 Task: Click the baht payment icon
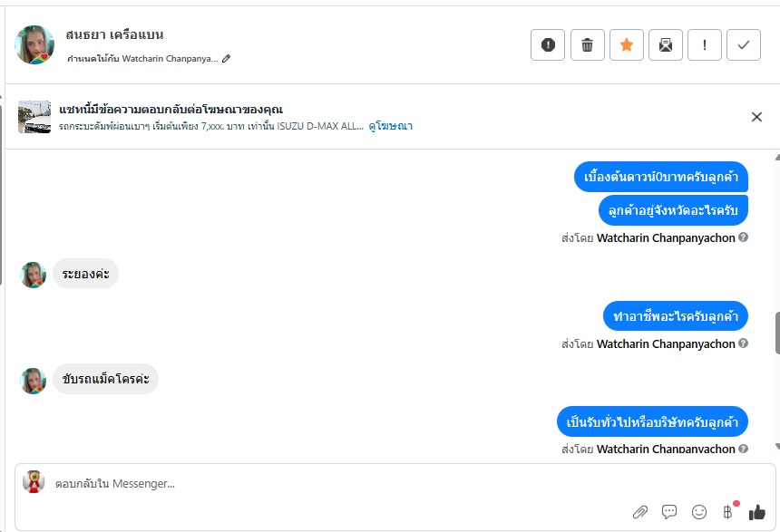[x=727, y=512]
